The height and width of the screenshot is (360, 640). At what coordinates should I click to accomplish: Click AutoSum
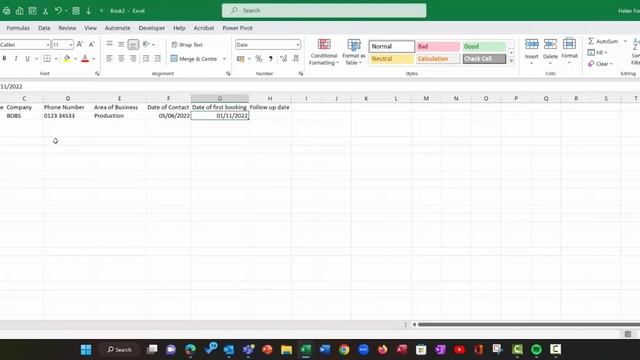click(603, 41)
